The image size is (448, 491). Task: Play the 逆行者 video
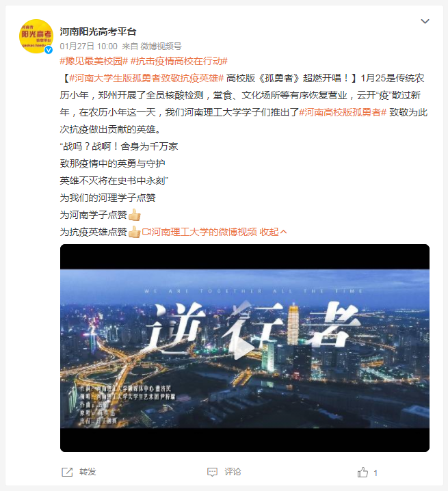tap(245, 348)
